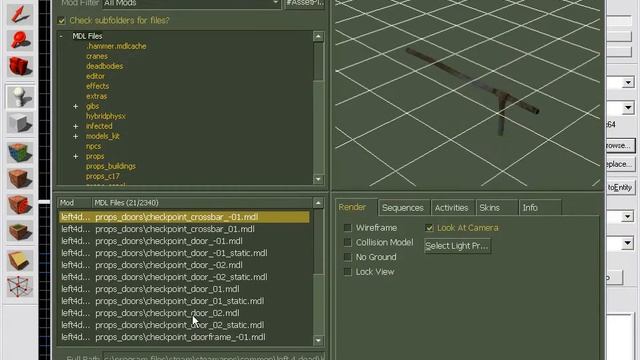Viewport: 640px width, 360px height.
Task: Select the gray cube Block tool
Action: [x=19, y=123]
